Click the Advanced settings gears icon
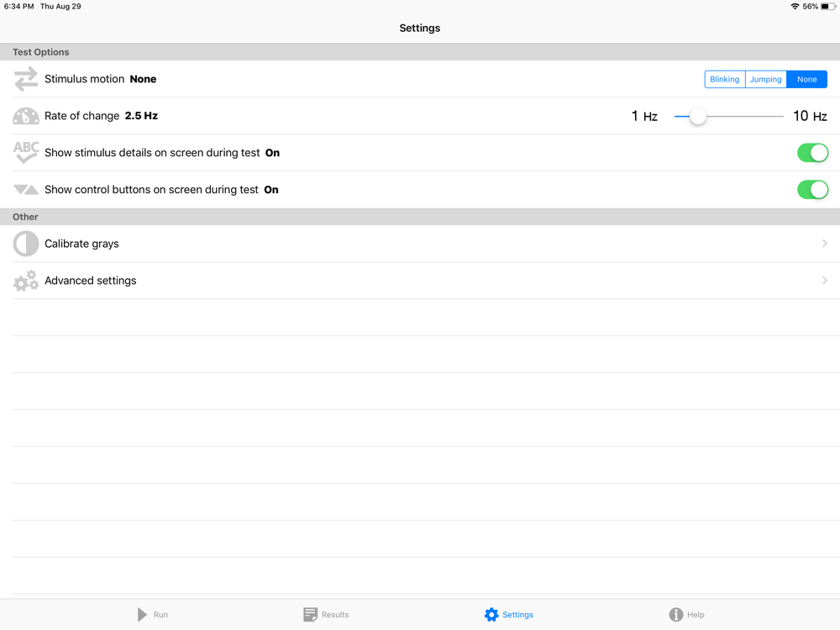This screenshot has height=630, width=840. [x=26, y=281]
